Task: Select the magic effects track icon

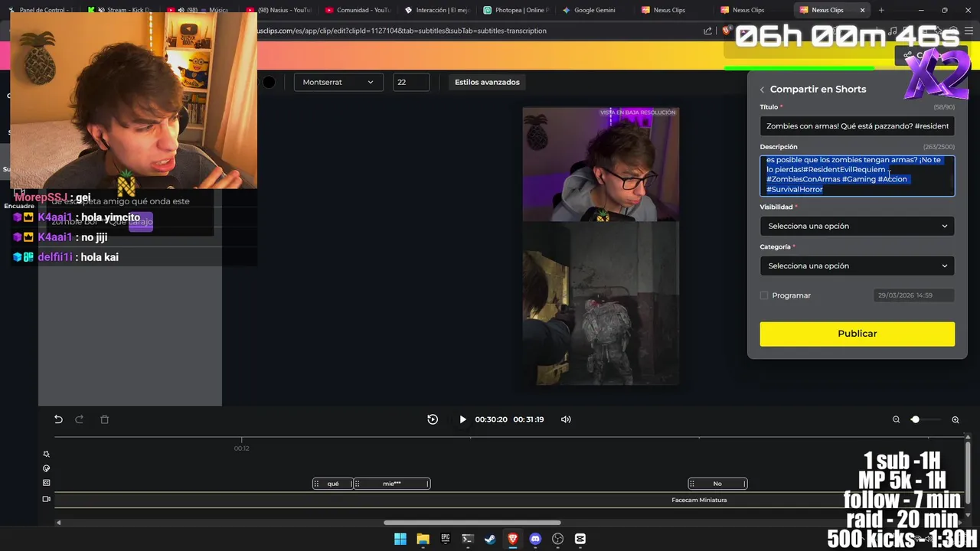Action: (47, 454)
